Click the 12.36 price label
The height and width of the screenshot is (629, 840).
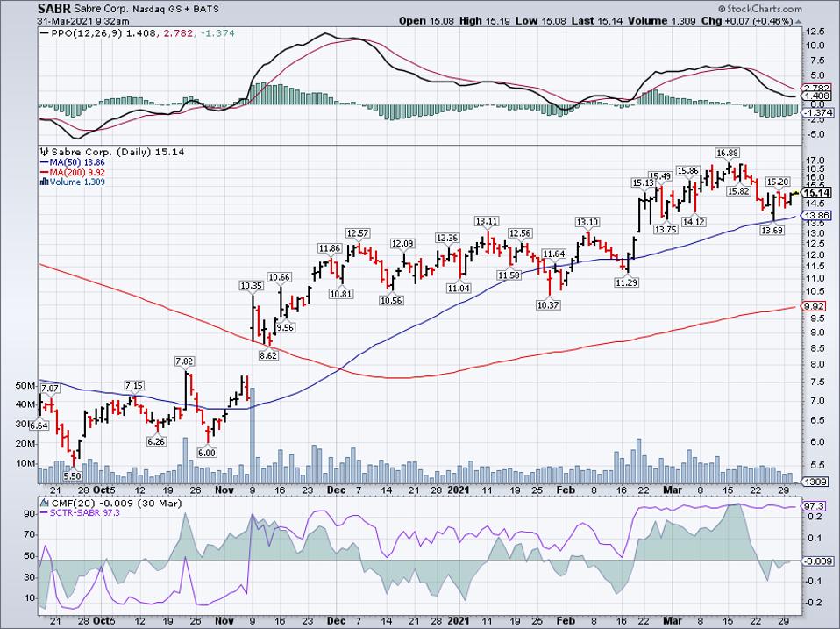point(447,238)
